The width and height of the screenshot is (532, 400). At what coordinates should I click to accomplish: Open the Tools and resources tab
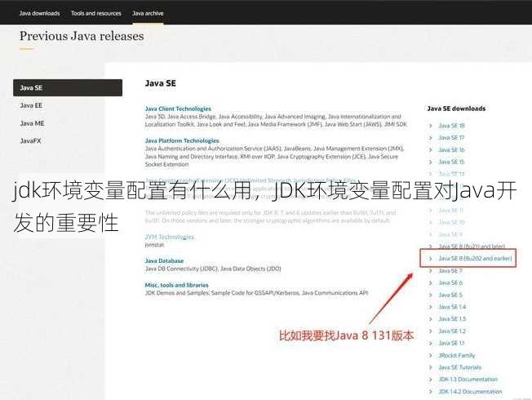(96, 13)
